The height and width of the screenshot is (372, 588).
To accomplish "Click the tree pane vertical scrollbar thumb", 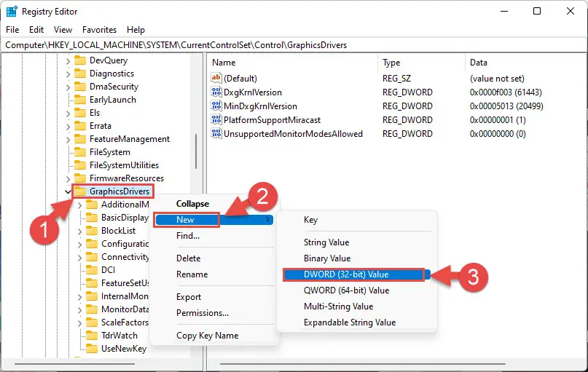I will [x=196, y=151].
